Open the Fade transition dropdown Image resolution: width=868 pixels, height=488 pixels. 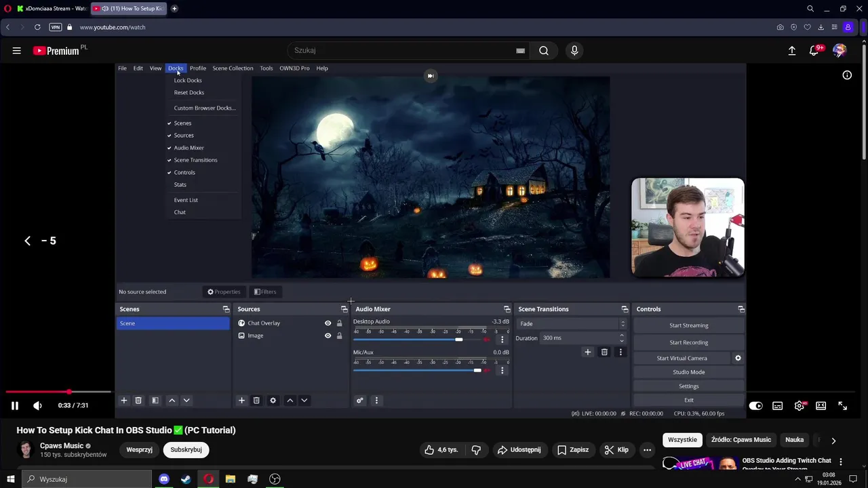(571, 324)
